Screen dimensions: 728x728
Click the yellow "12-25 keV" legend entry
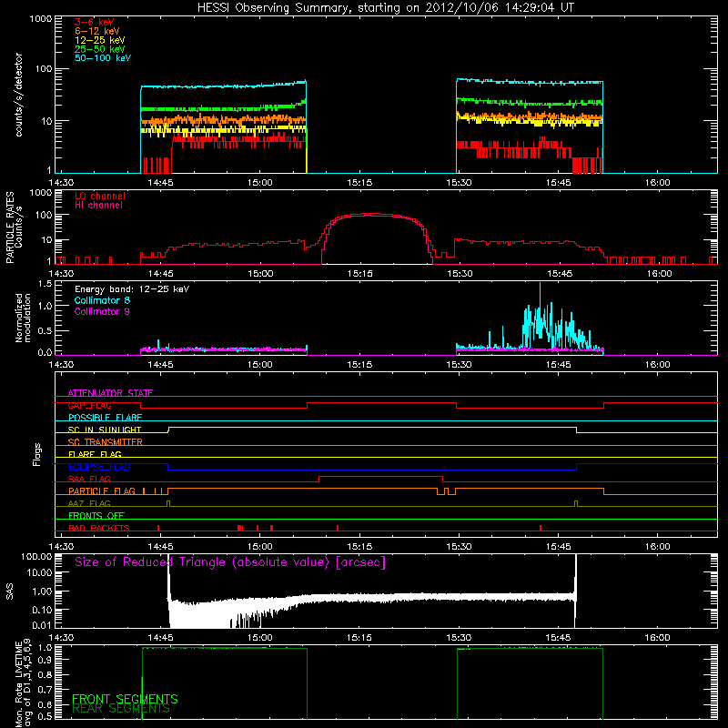[x=100, y=40]
